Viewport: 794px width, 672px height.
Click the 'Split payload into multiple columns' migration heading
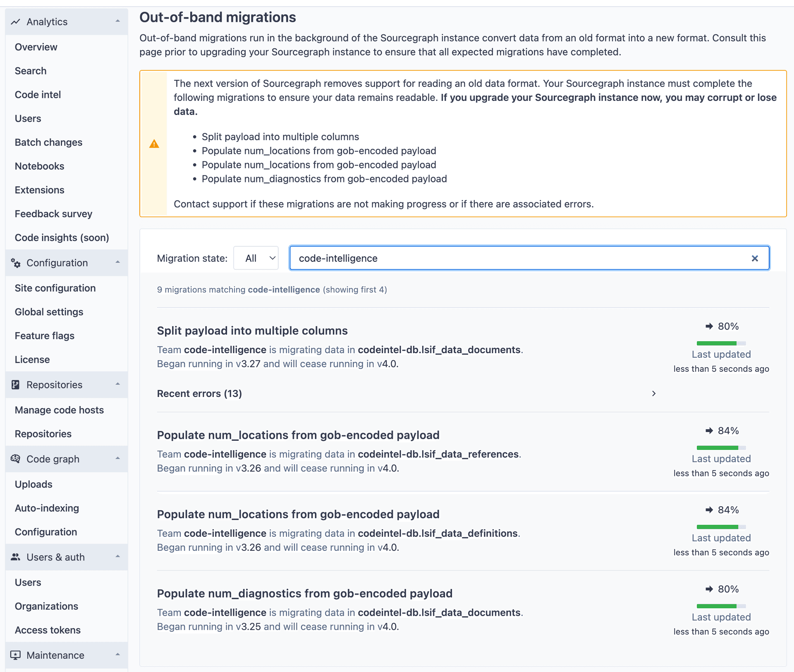coord(252,331)
